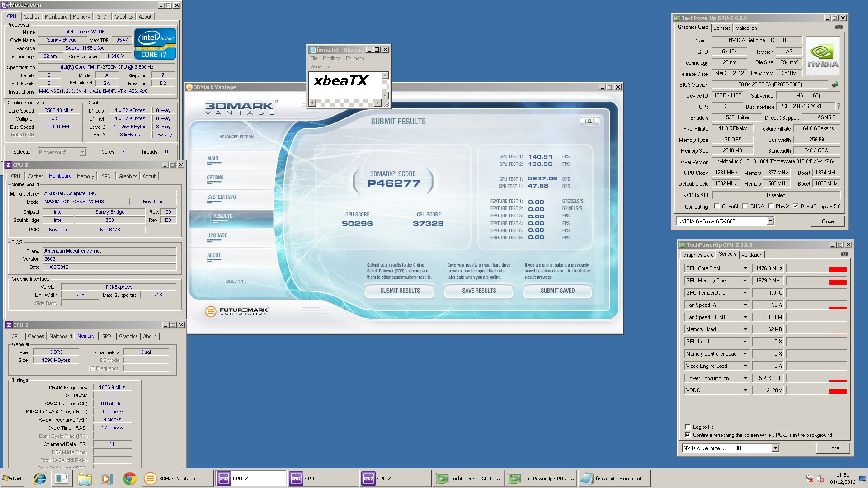The width and height of the screenshot is (868, 488).
Task: Open the Windows Explorer folder icon in taskbar
Action: [x=85, y=479]
